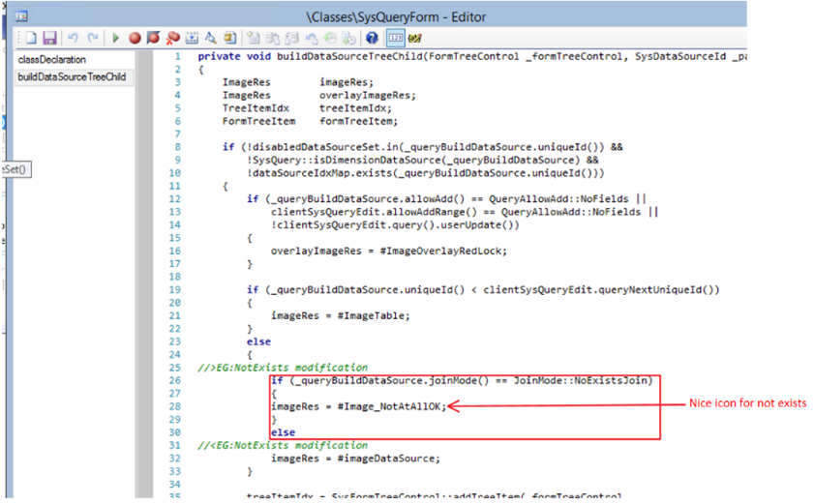The height and width of the screenshot is (504, 814).
Task: Open the lookup properties magnifier icon
Action: [210, 38]
